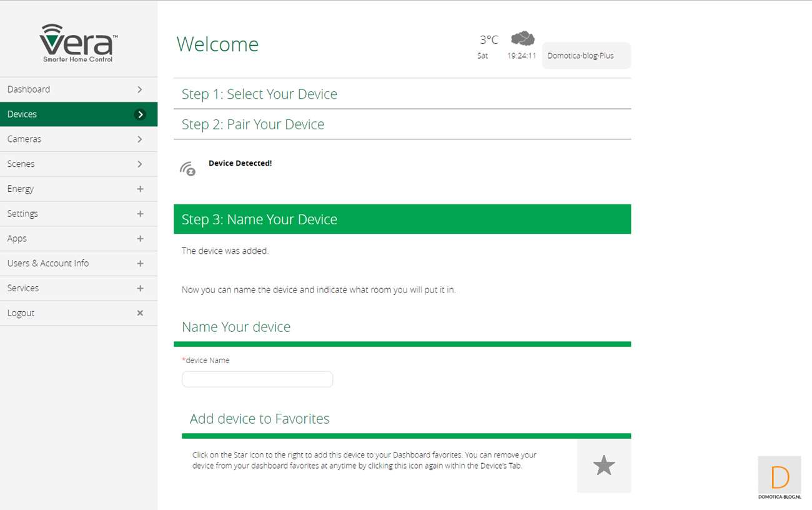
Task: Open Step 1: Select Your Device
Action: [402, 94]
